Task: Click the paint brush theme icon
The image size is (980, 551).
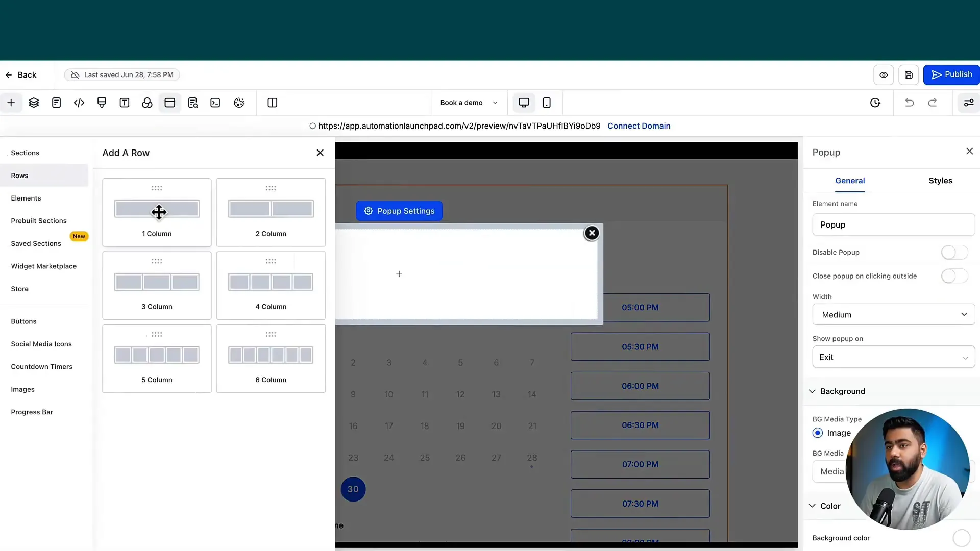Action: coord(102,103)
